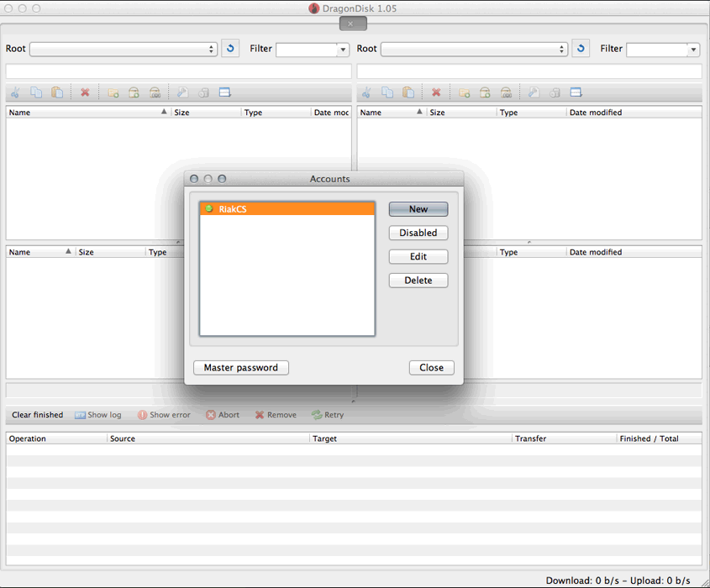This screenshot has width=710, height=588.
Task: Create a new folder using the folder icon
Action: [x=113, y=92]
